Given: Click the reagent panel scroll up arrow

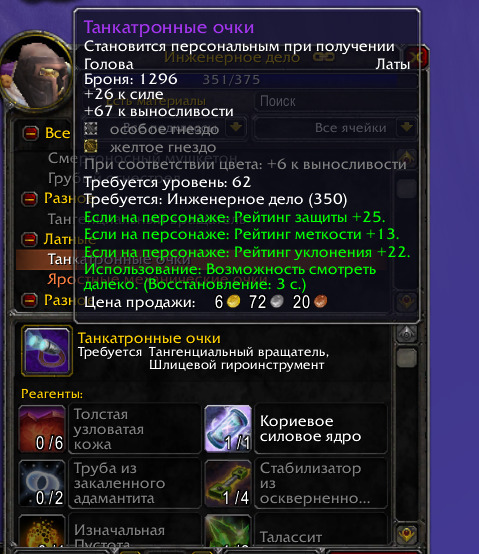Looking at the screenshot, I should pyautogui.click(x=407, y=333).
